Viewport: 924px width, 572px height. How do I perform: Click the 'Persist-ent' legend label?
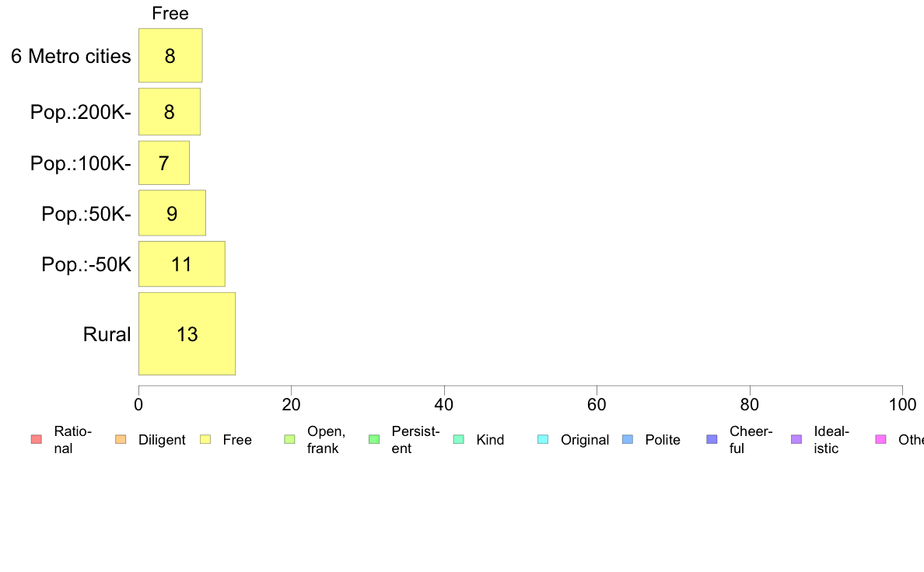tap(415, 439)
